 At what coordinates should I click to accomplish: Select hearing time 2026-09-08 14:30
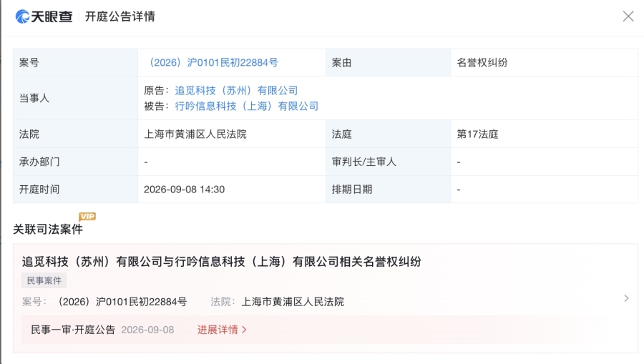184,190
